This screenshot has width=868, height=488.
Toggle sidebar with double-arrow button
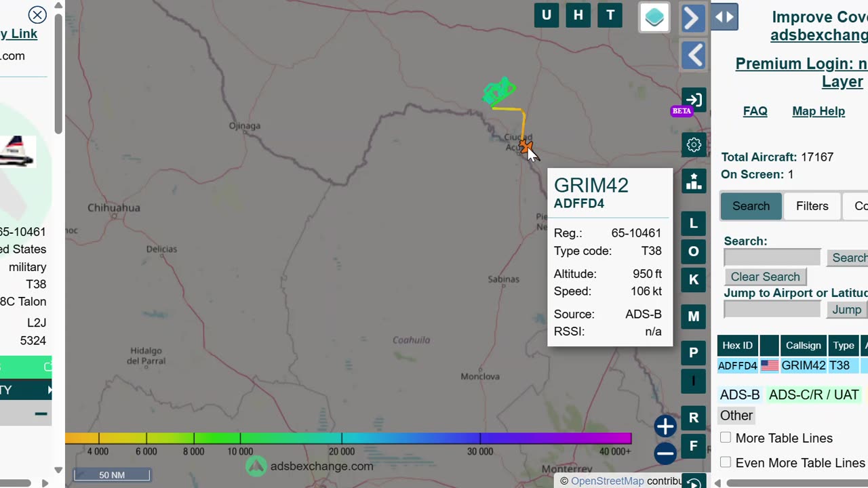point(724,17)
